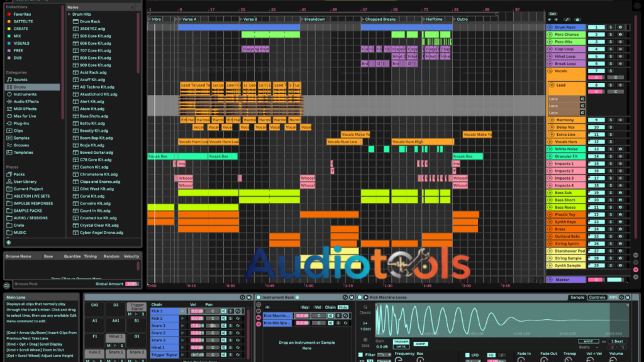Show the Key zone editor
This screenshot has width=644, height=362.
coord(305,307)
